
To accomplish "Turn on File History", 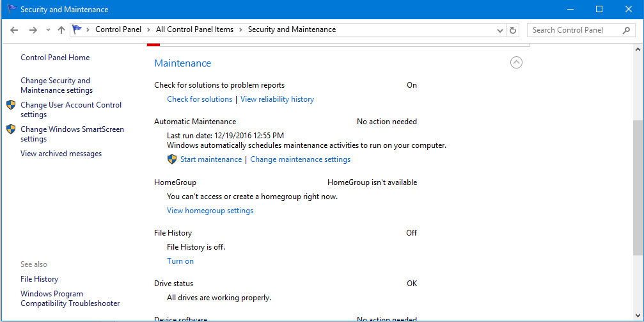I will click(x=180, y=261).
